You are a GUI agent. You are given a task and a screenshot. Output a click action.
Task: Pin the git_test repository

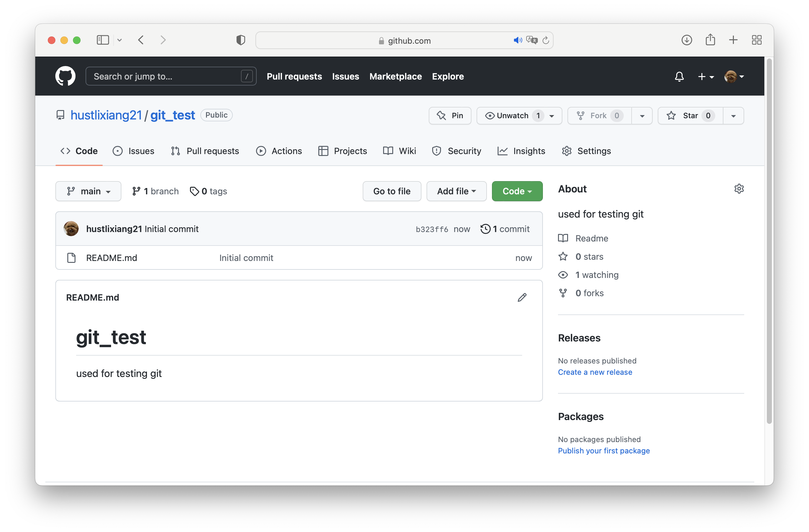(x=450, y=116)
